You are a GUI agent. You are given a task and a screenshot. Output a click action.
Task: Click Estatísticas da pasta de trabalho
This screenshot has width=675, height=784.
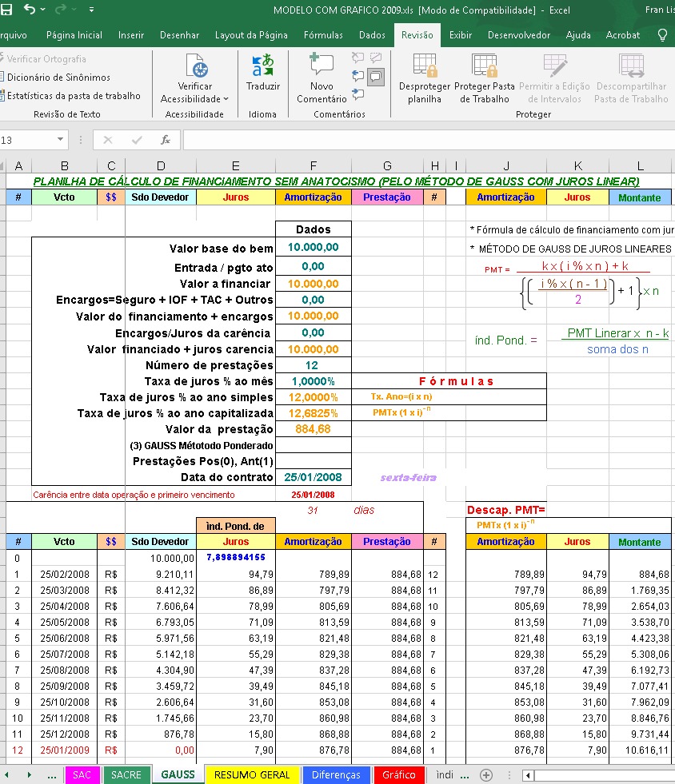pos(73,96)
